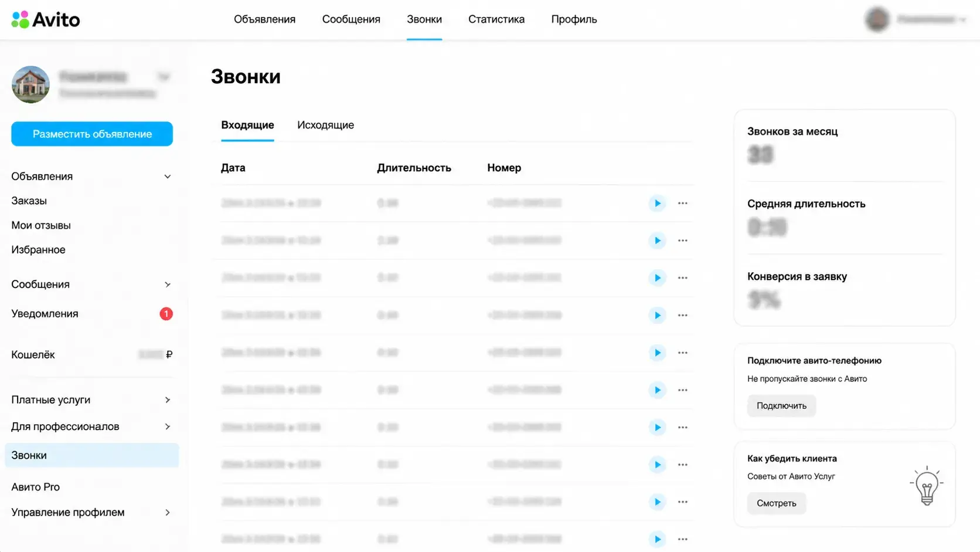The image size is (980, 552).
Task: Click the lightbulb icon in the tips card
Action: (927, 486)
